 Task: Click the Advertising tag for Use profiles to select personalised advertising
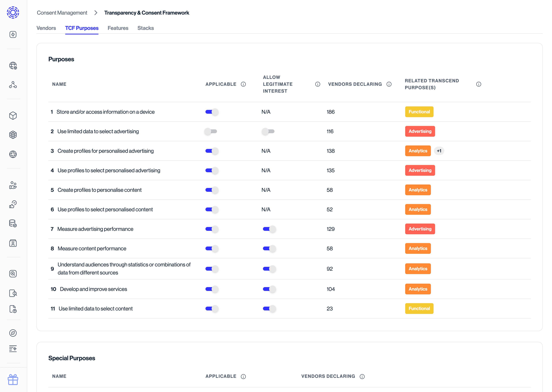(420, 170)
